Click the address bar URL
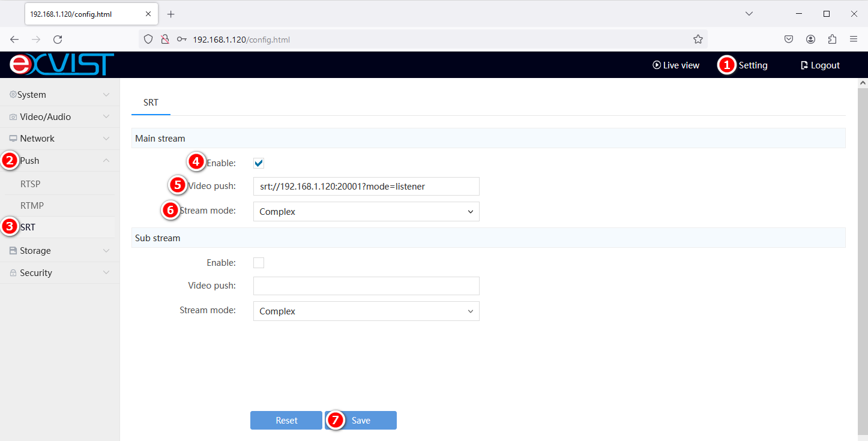 tap(241, 40)
